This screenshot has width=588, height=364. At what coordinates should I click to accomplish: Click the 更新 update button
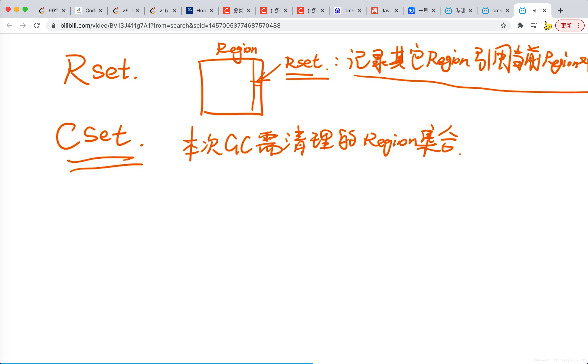pyautogui.click(x=566, y=25)
